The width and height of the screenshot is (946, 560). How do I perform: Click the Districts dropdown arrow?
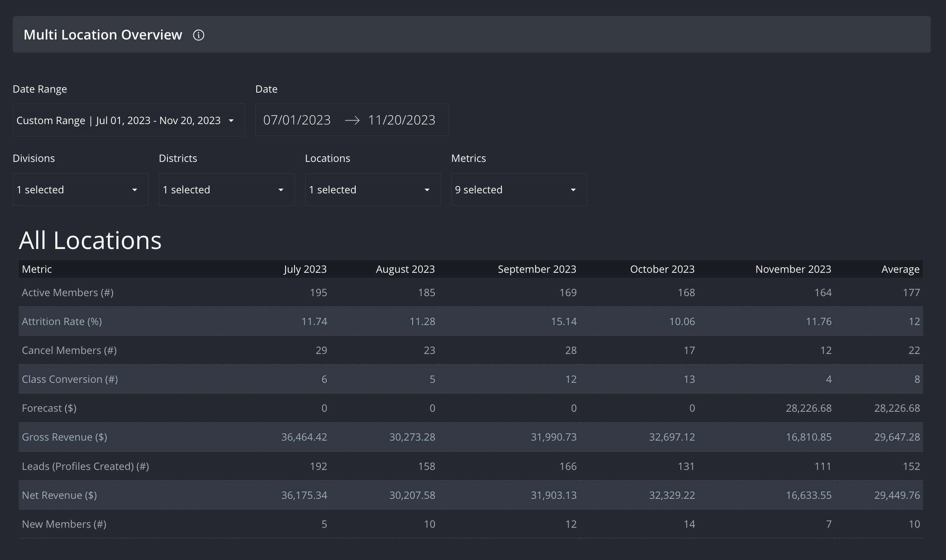tap(280, 189)
